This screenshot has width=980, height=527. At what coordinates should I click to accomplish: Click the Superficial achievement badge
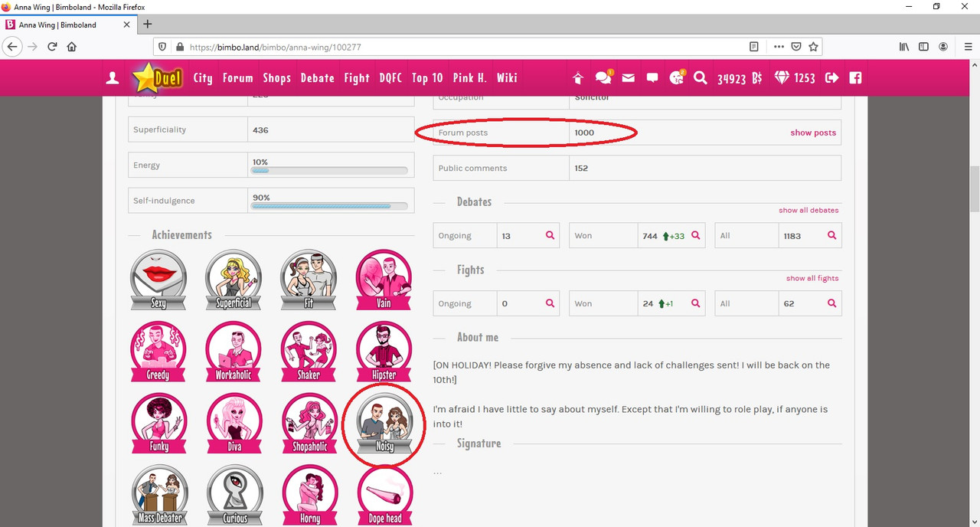point(234,280)
